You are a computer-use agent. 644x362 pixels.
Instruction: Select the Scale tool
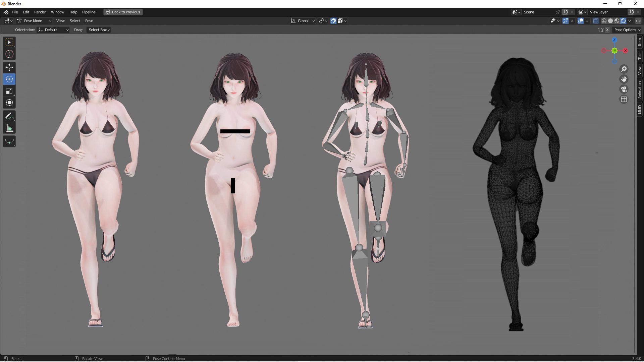9,91
